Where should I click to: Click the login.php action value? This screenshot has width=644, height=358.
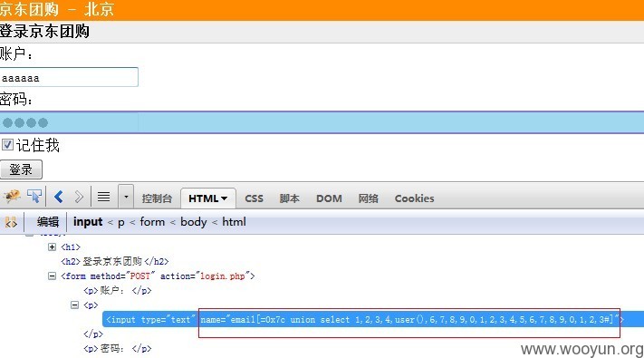tap(222, 276)
